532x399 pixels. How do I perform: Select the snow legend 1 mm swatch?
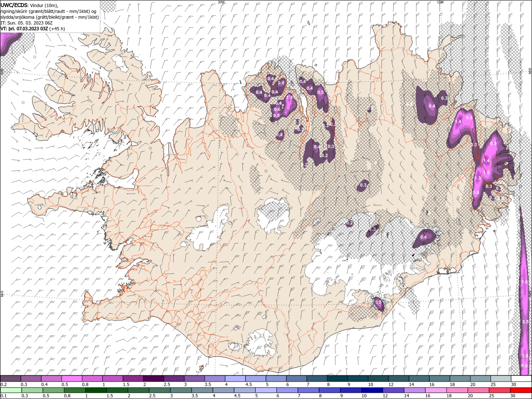(x=112, y=379)
